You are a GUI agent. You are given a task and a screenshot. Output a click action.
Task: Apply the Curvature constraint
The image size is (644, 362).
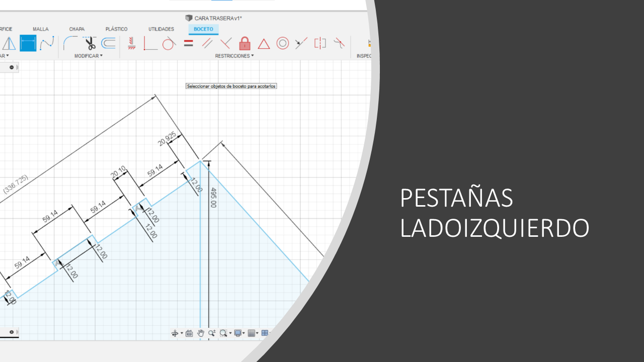pyautogui.click(x=340, y=43)
